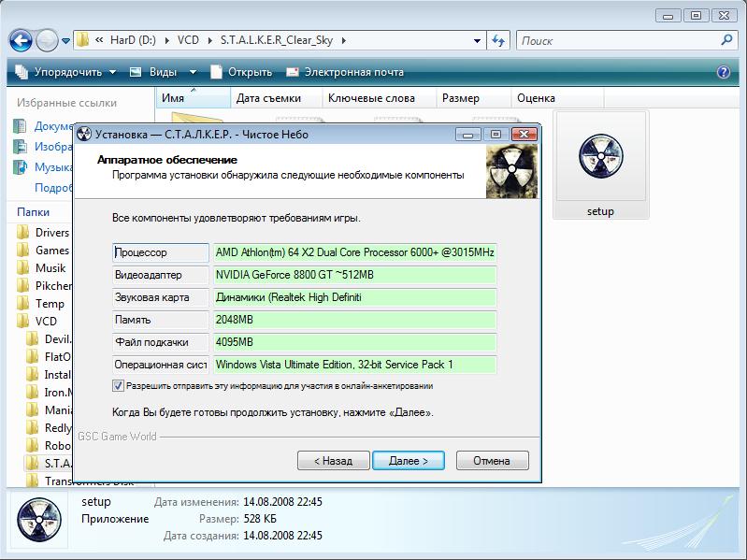Viewport: 747px width, 560px height.
Task: Click the VCD breadcrumb in address bar
Action: pyautogui.click(x=188, y=40)
